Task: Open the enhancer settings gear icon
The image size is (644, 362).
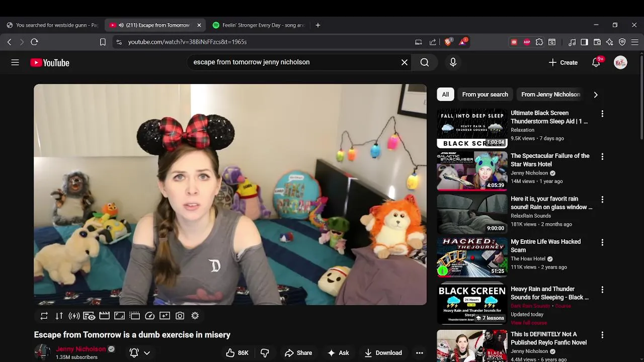Action: pos(195,316)
